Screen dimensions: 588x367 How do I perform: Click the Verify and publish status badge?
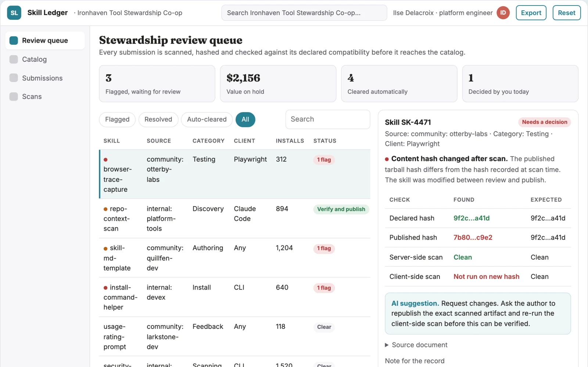pos(341,209)
